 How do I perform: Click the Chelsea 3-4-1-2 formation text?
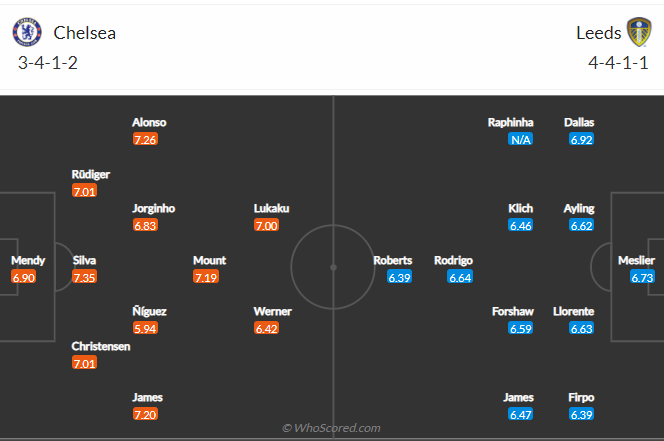[x=48, y=63]
